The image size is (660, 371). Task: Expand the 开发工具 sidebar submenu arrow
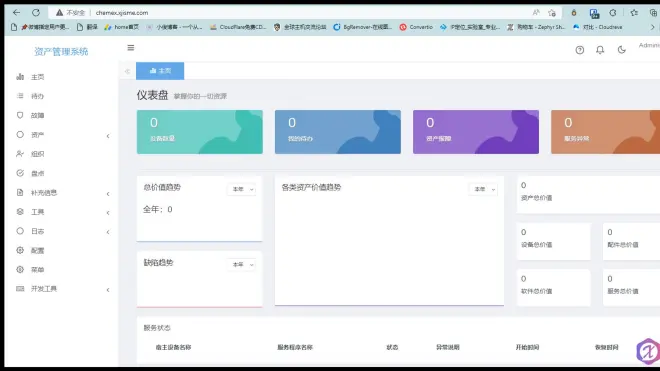pyautogui.click(x=108, y=290)
